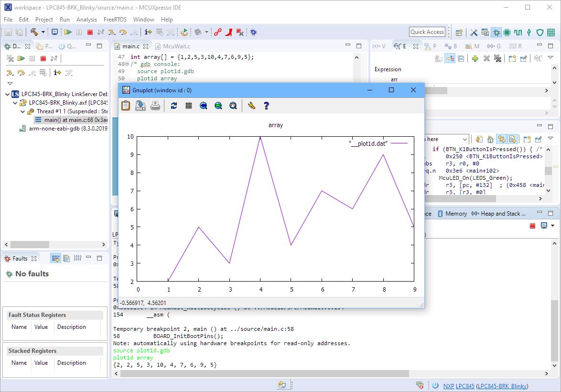The image size is (561, 392).
Task: Step Into from the main toolbar
Action: pyautogui.click(x=112, y=32)
